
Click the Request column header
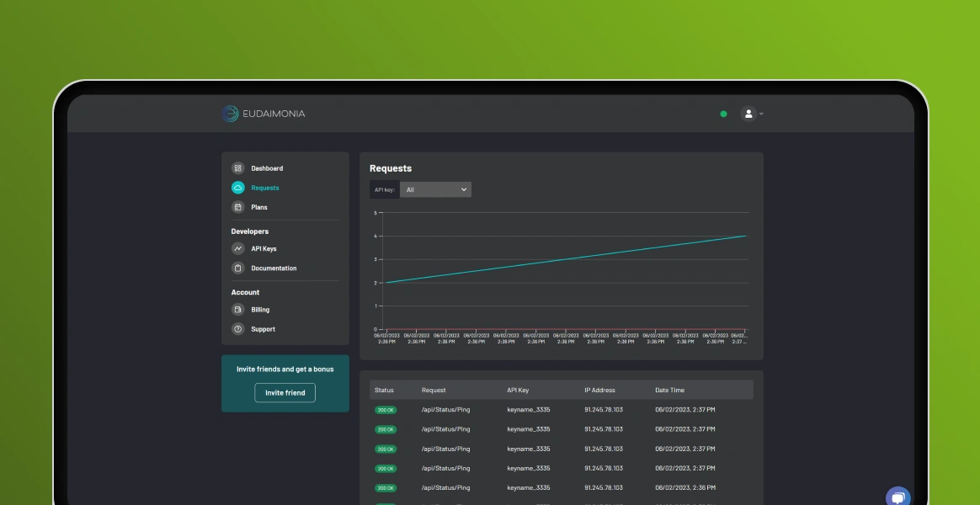click(x=434, y=390)
